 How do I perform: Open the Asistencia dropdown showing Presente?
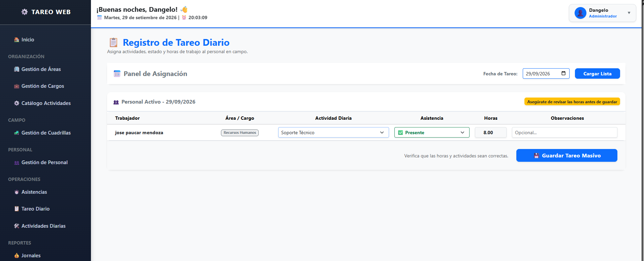[432, 133]
